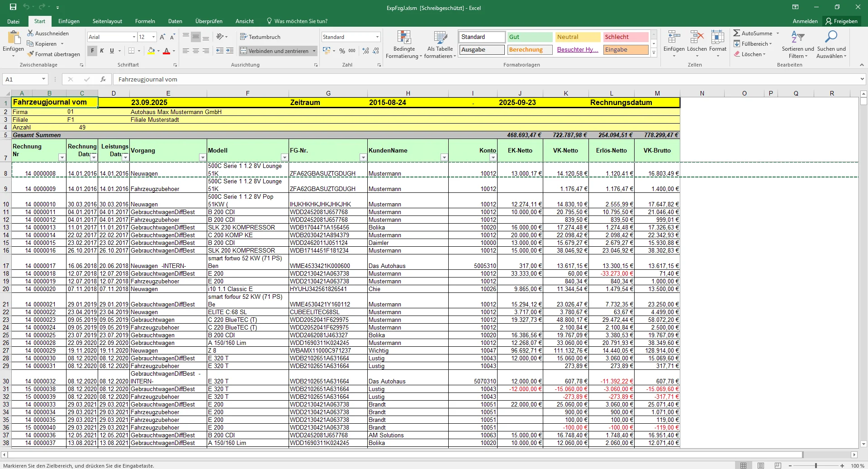Open the number format Standard dropdown
868x469 pixels.
click(x=377, y=37)
